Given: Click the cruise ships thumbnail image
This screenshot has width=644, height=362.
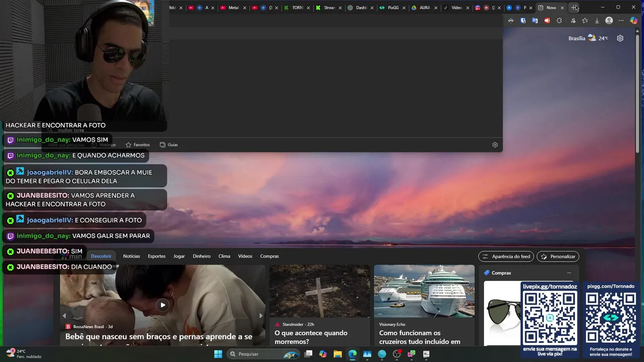Looking at the screenshot, I should (x=424, y=291).
